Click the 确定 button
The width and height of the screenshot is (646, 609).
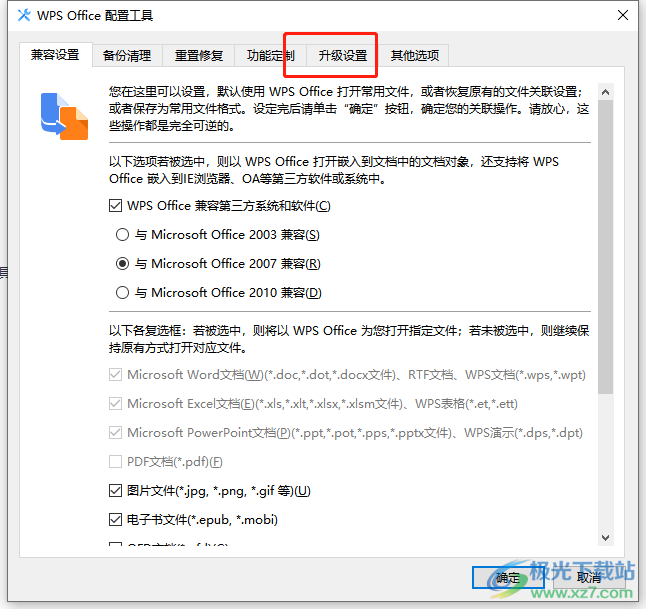click(x=508, y=578)
